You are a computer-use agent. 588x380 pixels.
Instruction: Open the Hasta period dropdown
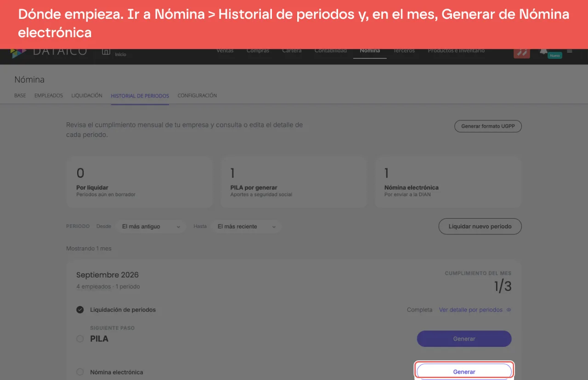pyautogui.click(x=246, y=227)
